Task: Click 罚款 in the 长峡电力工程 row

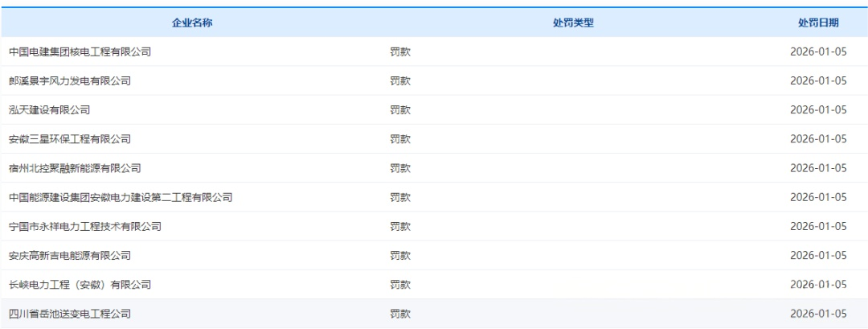Action: [x=400, y=285]
